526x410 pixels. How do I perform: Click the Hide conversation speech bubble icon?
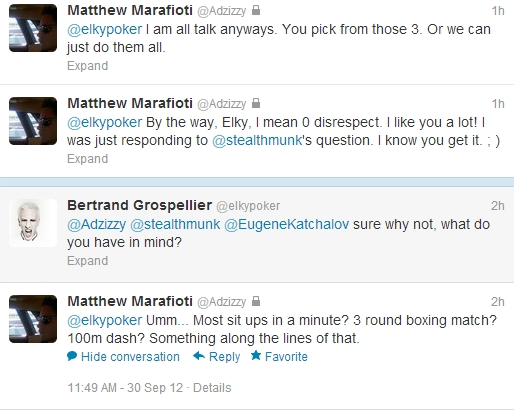click(72, 356)
